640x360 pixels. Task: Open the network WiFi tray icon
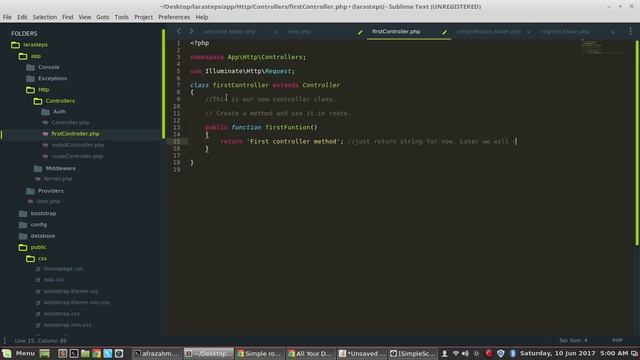tap(456, 353)
